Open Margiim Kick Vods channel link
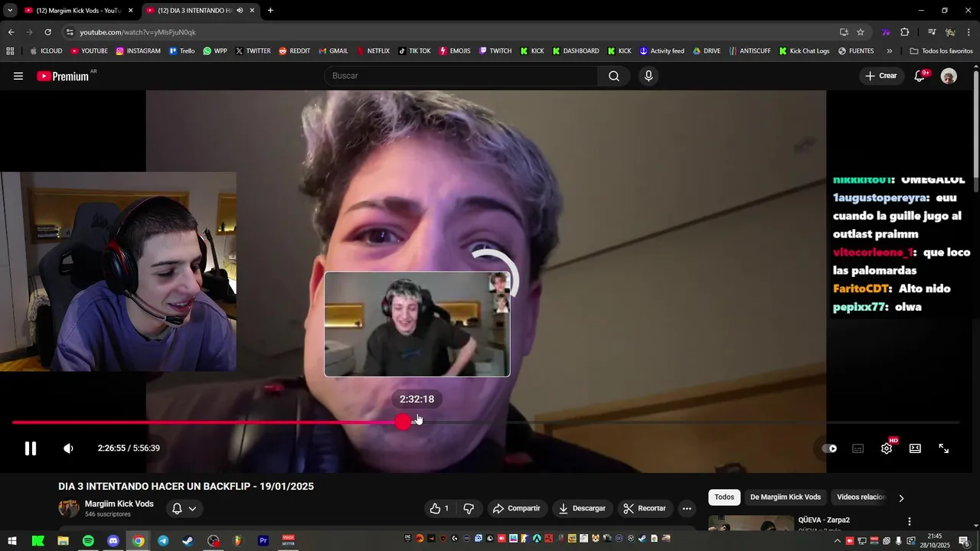This screenshot has width=980, height=551. [x=119, y=504]
